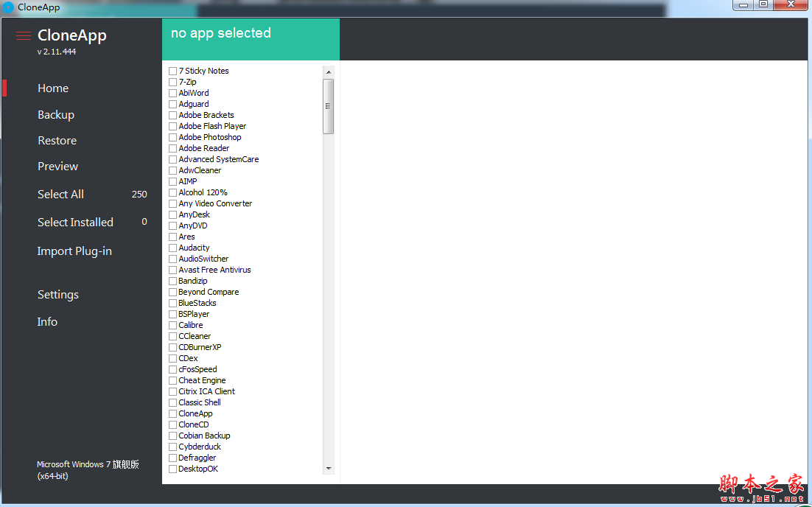The height and width of the screenshot is (507, 812).
Task: Check the AIMP checkbox
Action: 173,181
